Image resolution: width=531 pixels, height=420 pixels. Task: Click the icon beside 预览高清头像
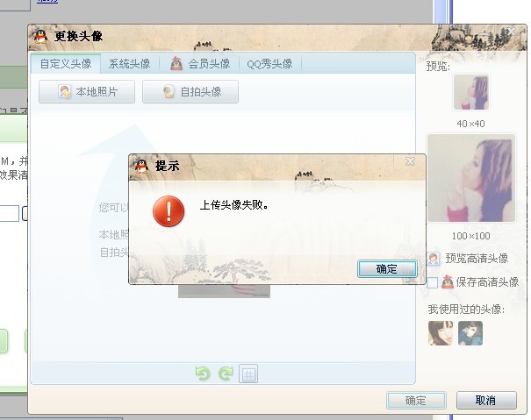(434, 259)
